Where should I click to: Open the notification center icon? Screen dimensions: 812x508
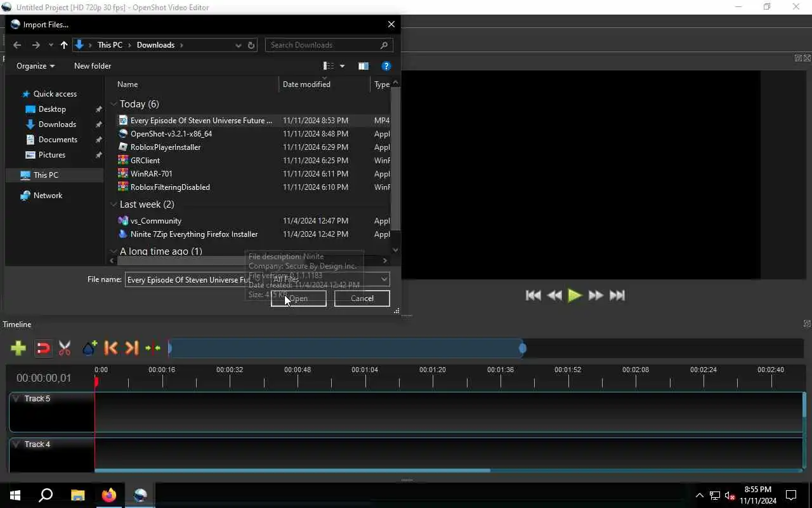tap(791, 495)
